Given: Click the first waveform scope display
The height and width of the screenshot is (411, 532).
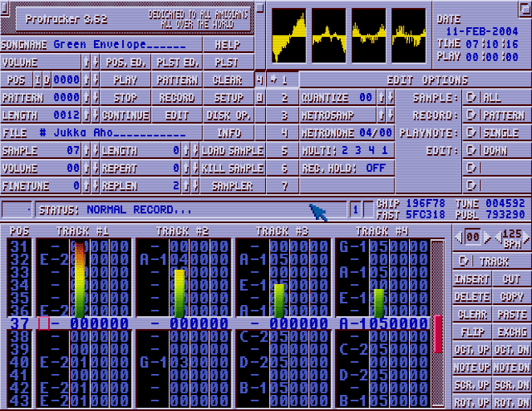Looking at the screenshot, I should [x=289, y=36].
